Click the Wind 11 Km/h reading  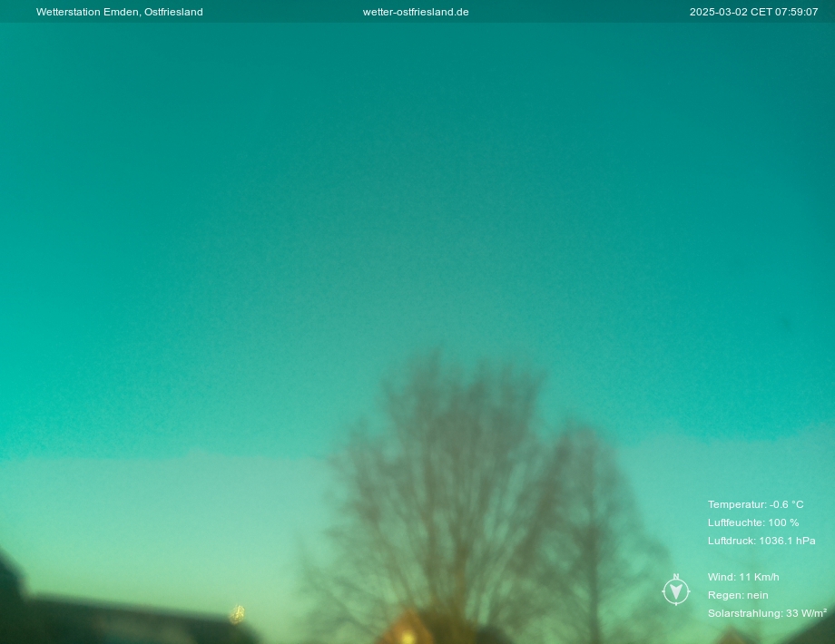tap(743, 577)
